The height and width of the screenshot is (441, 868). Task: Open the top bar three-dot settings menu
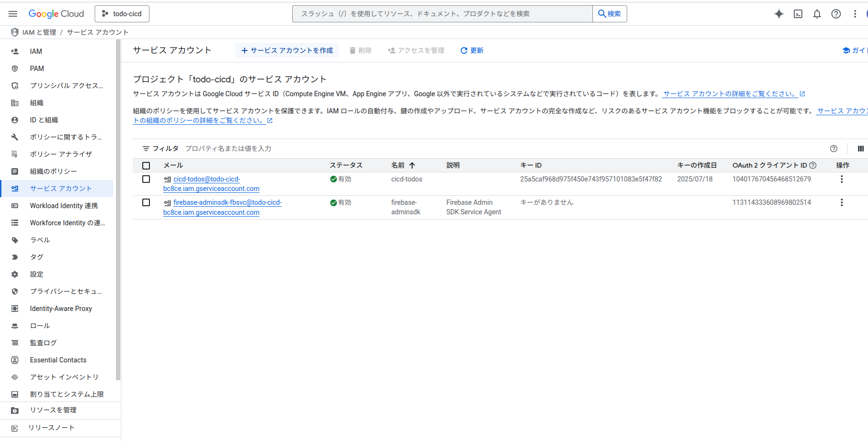[855, 14]
